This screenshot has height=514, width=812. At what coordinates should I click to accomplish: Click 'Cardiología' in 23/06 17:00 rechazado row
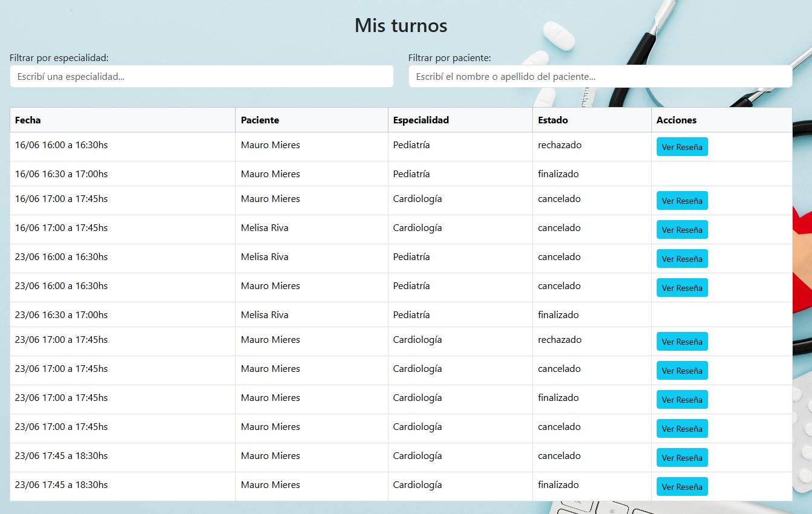[417, 340]
